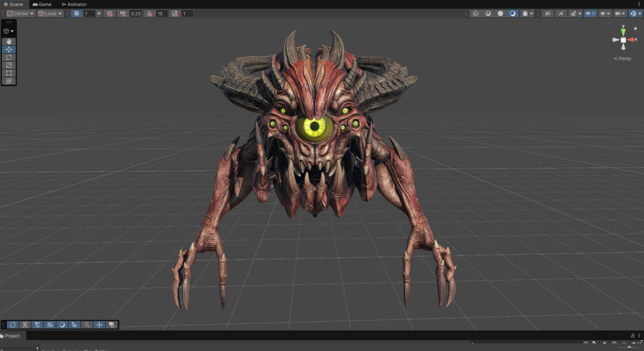Viewport: 644px width, 351px height.
Task: Click the sliders icon in the bottom overlay bar
Action: pos(38,325)
